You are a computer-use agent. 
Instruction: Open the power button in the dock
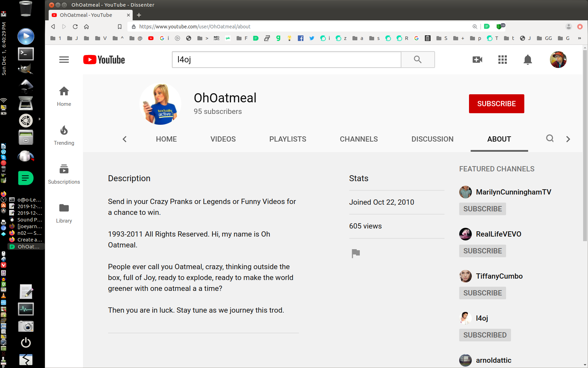click(x=26, y=342)
